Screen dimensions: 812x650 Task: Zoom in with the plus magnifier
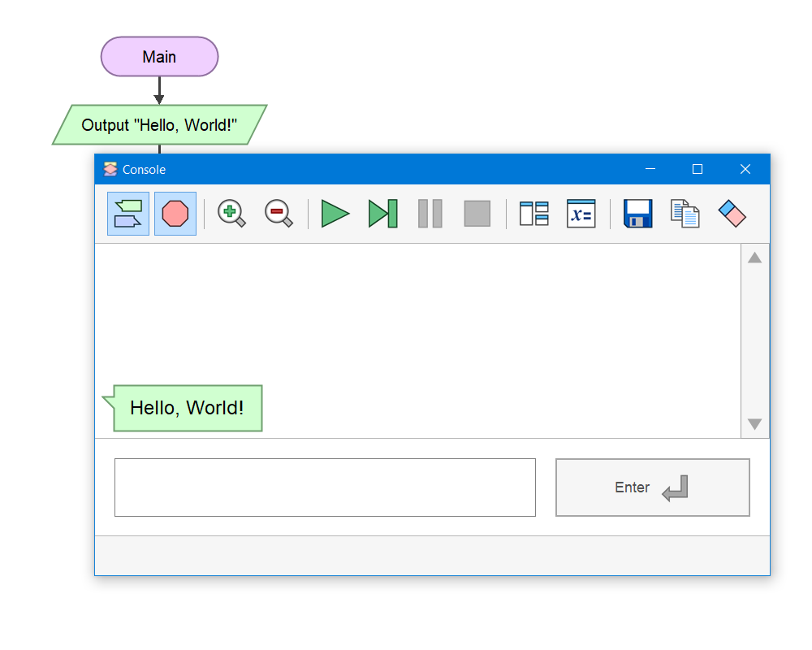point(231,214)
